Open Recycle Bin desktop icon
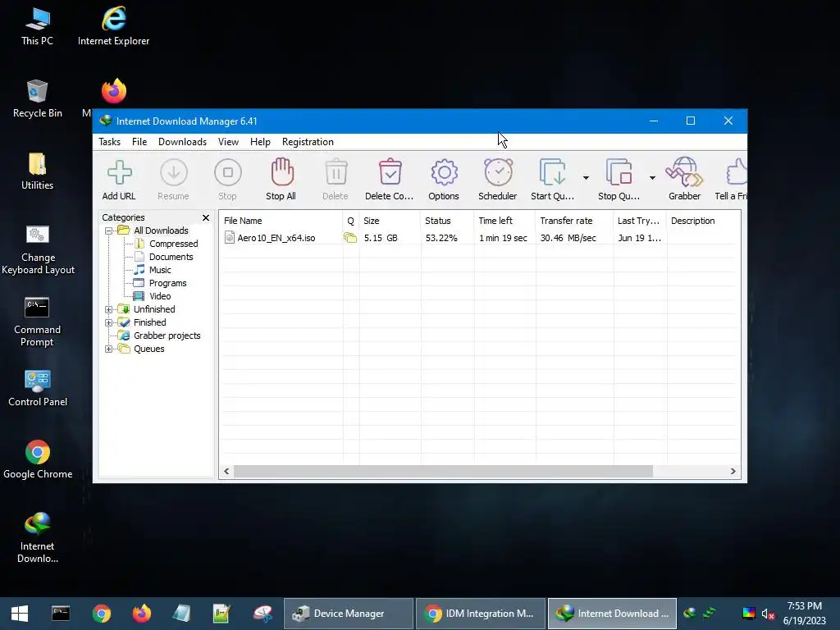 pyautogui.click(x=38, y=99)
